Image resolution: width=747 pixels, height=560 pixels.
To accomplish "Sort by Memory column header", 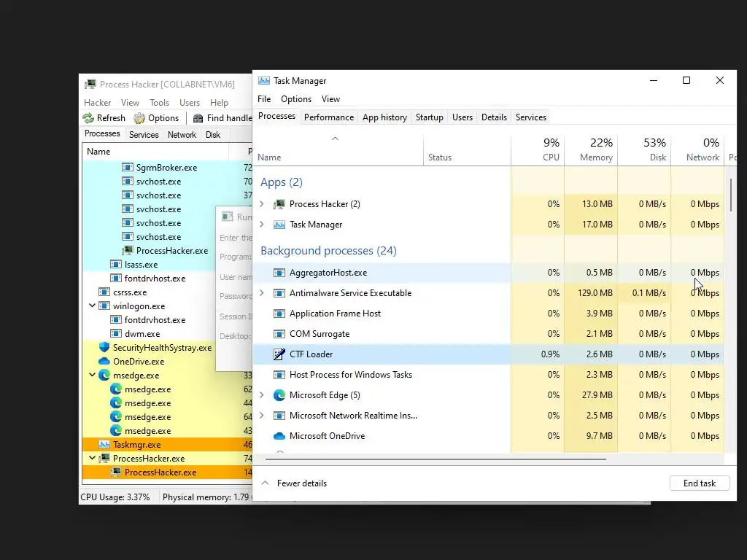I will pos(591,149).
